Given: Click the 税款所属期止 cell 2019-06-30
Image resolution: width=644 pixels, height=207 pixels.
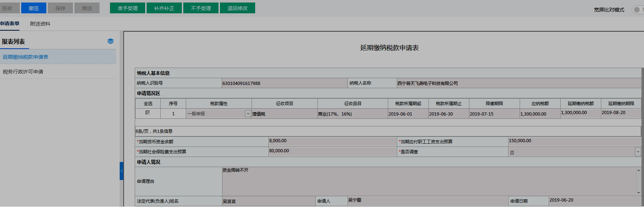Looking at the screenshot, I should [448, 114].
